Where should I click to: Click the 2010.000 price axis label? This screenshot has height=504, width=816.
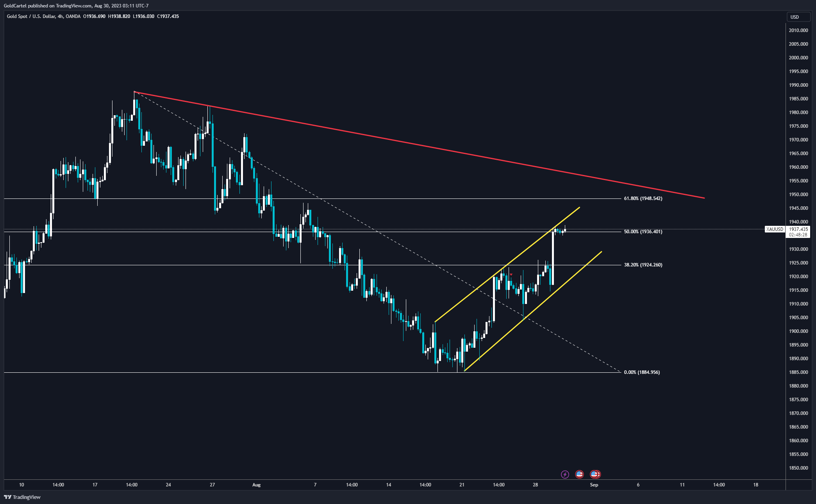[798, 30]
